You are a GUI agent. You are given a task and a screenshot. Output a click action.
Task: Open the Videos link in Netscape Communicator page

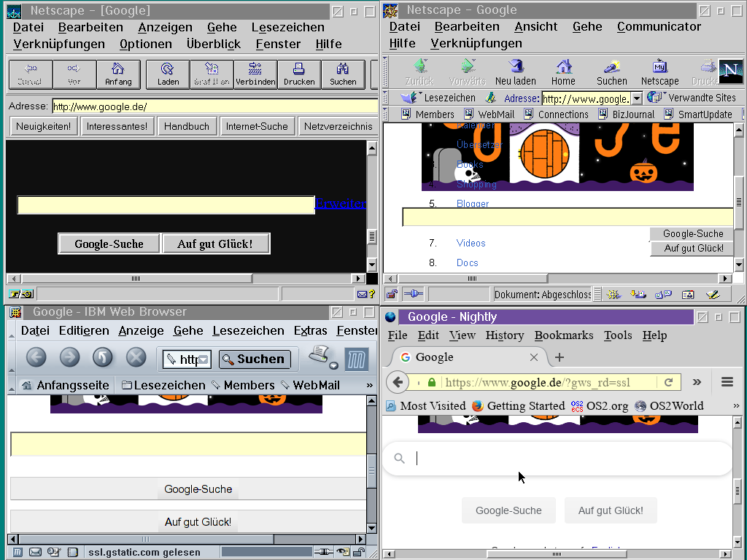click(x=471, y=243)
